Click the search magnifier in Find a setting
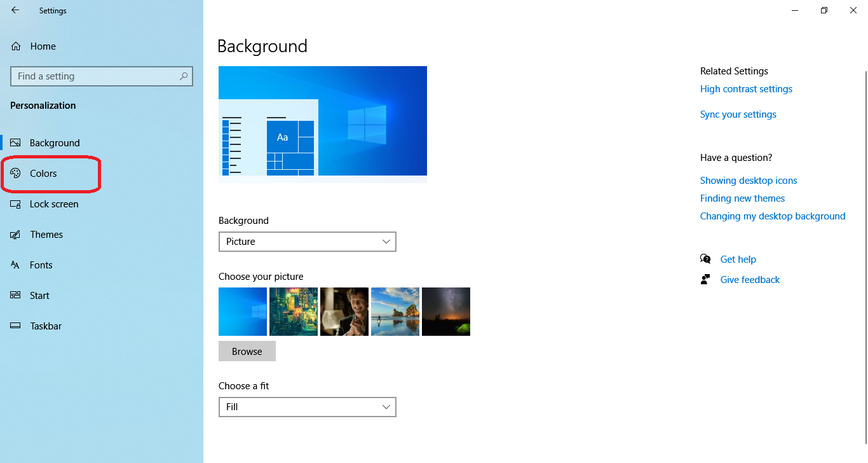 click(184, 76)
